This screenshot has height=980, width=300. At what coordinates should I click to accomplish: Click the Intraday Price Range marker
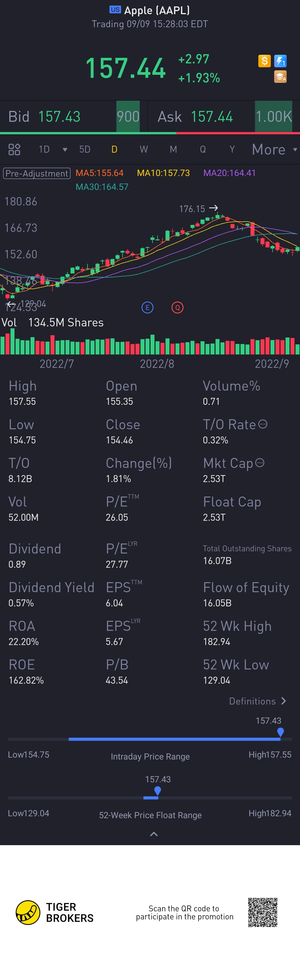281,731
